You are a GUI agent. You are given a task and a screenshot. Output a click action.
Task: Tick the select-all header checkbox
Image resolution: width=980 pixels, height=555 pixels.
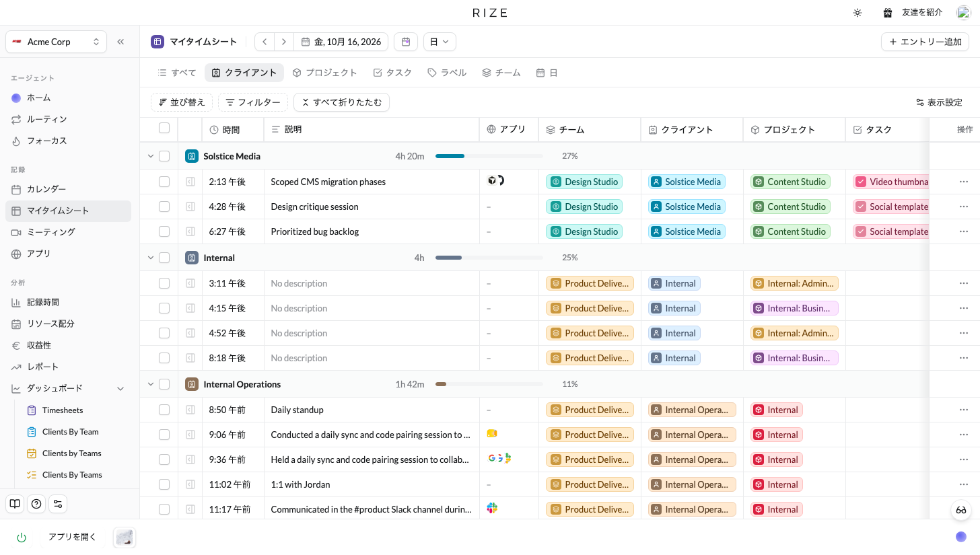pos(164,128)
